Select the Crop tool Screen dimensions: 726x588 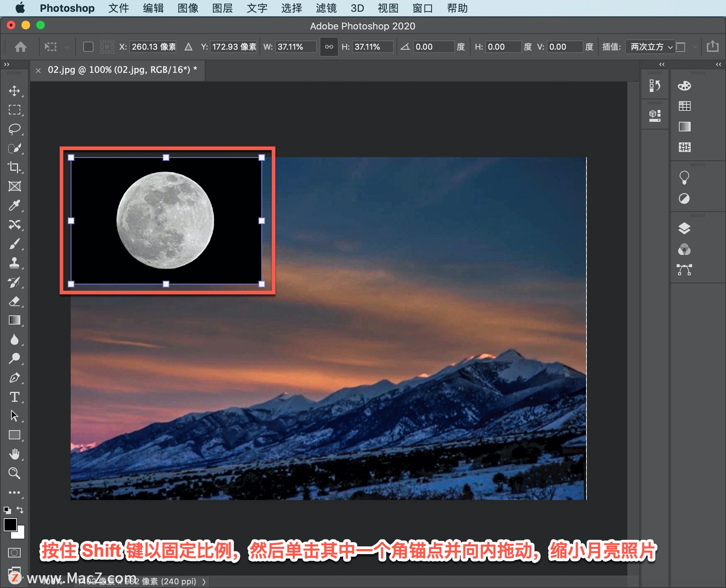point(14,167)
